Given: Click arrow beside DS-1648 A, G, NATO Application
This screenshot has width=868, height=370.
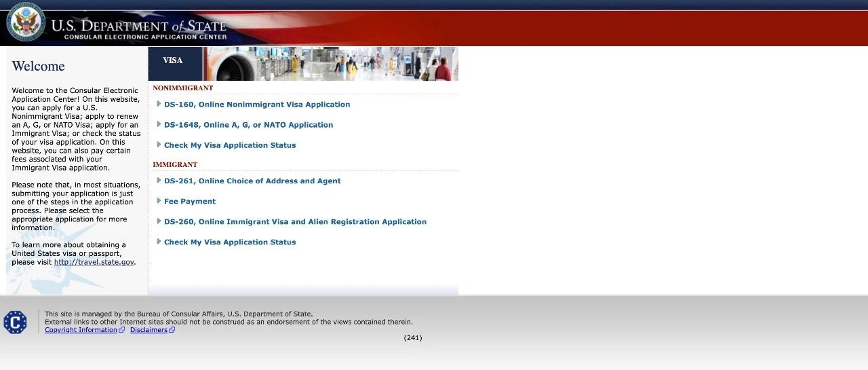Looking at the screenshot, I should (159, 124).
